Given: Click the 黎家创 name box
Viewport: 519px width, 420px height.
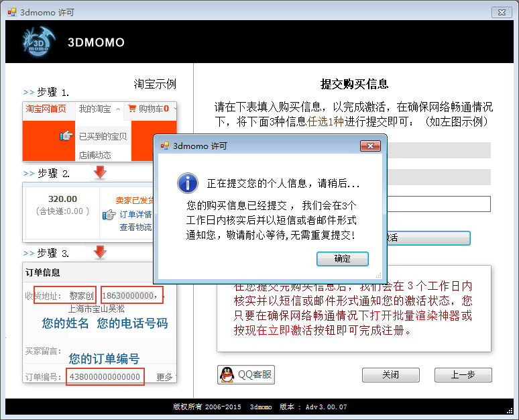Looking at the screenshot, I should pos(65,295).
